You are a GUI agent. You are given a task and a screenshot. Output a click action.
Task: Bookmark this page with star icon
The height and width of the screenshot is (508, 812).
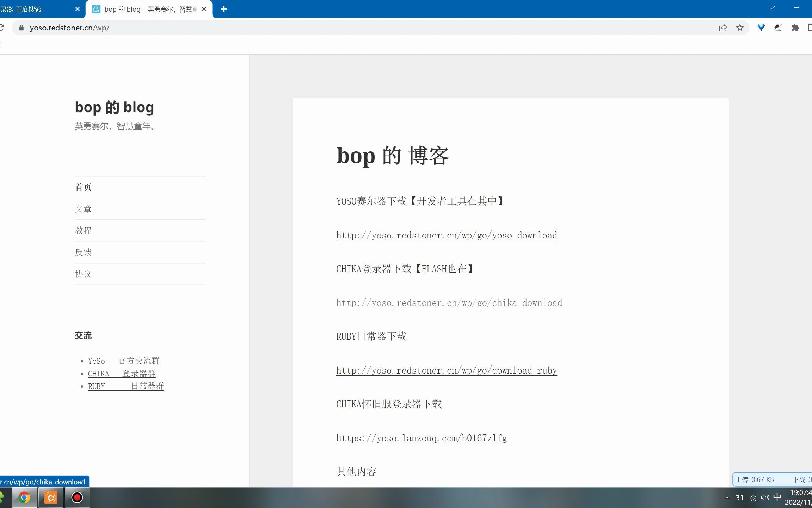point(740,28)
